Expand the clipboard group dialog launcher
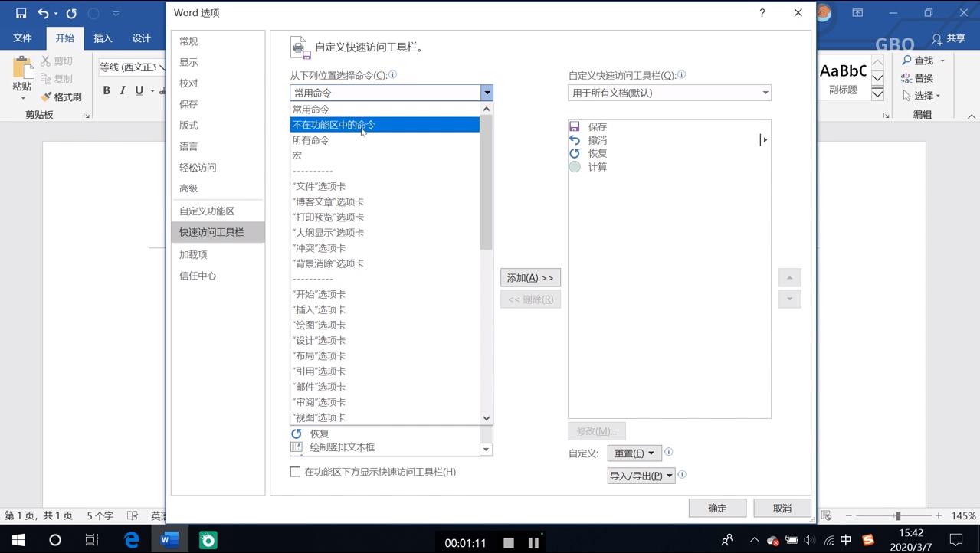Screen dimensions: 980x553 coord(86,116)
